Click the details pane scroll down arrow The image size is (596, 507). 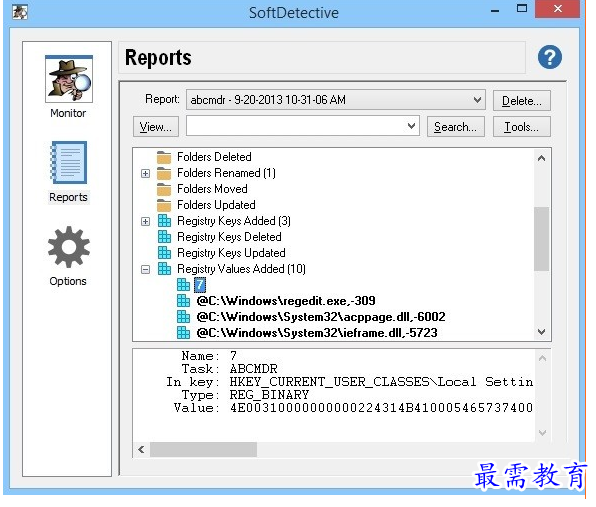pyautogui.click(x=542, y=433)
